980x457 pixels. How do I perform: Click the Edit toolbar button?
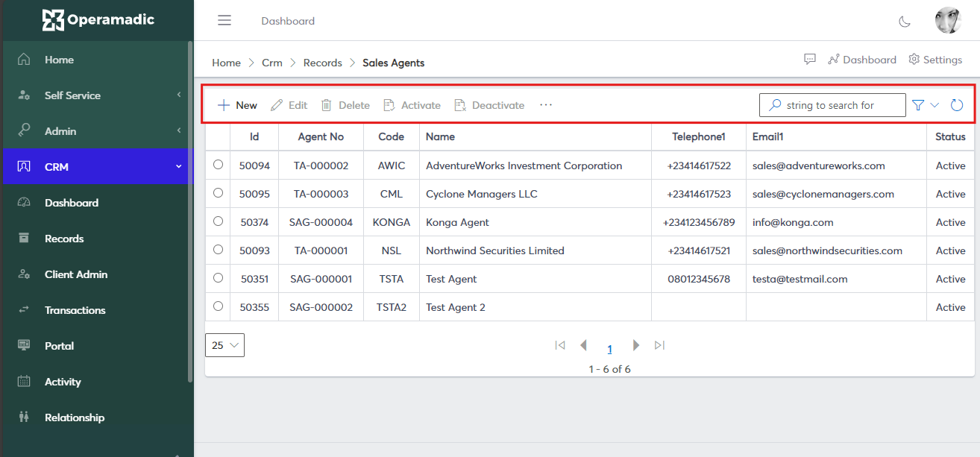click(289, 105)
